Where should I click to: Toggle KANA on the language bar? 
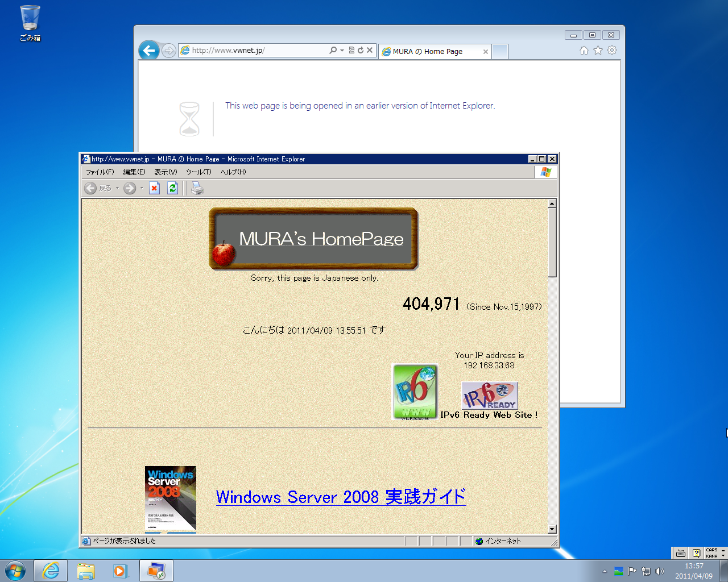712,556
